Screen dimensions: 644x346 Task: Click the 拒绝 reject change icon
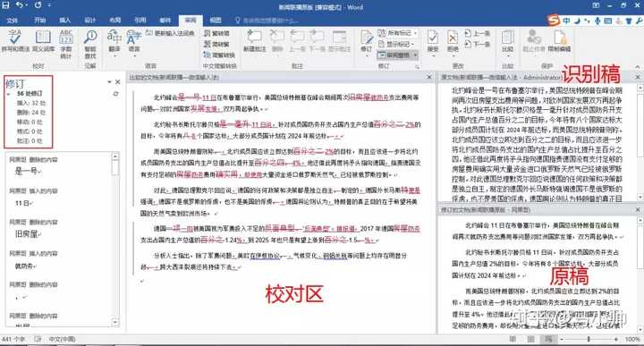(453, 41)
